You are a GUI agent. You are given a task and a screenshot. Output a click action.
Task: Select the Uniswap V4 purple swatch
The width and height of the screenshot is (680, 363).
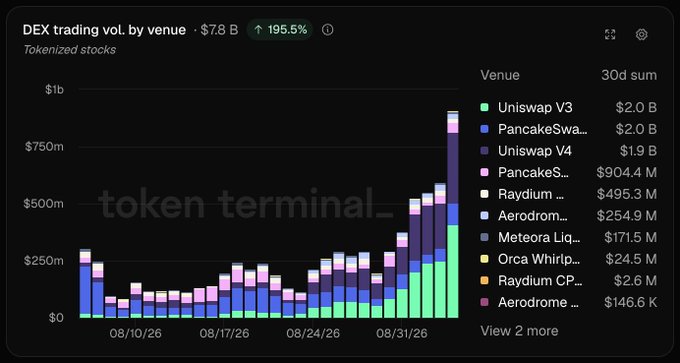tap(484, 150)
